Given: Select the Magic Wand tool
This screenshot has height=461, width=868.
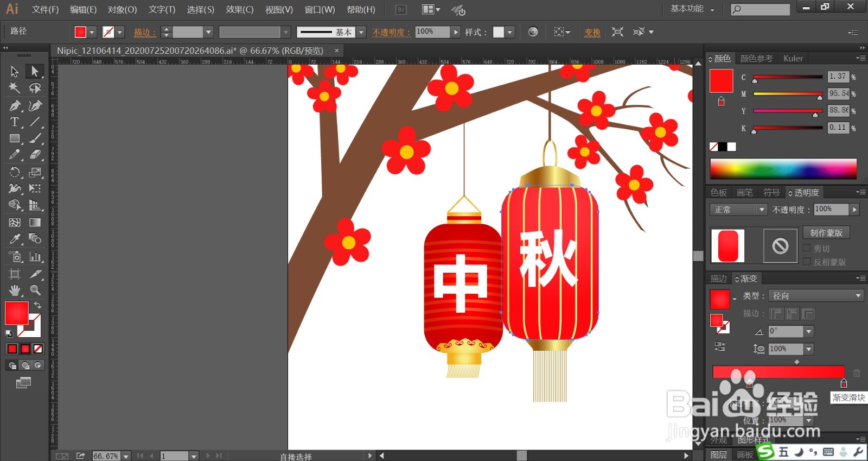Looking at the screenshot, I should coord(15,88).
